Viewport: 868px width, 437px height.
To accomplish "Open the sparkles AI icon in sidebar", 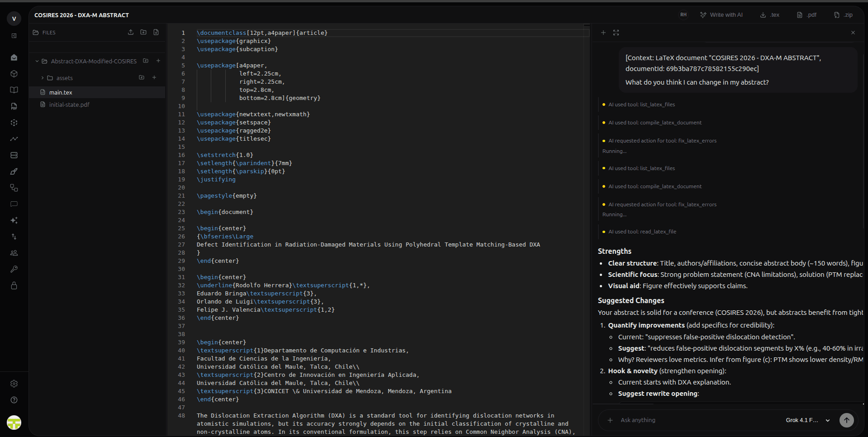I will pyautogui.click(x=14, y=220).
